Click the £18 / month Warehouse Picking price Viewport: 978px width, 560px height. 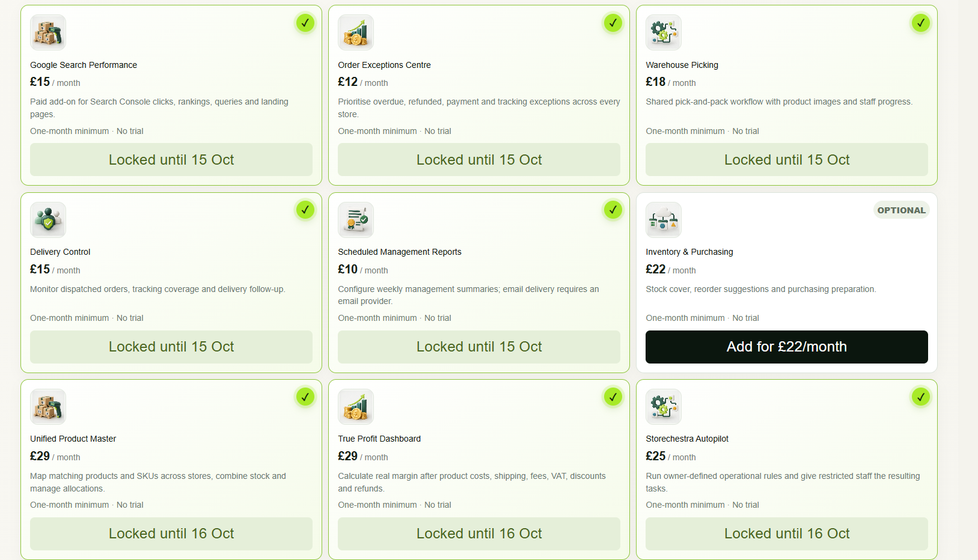tap(671, 82)
